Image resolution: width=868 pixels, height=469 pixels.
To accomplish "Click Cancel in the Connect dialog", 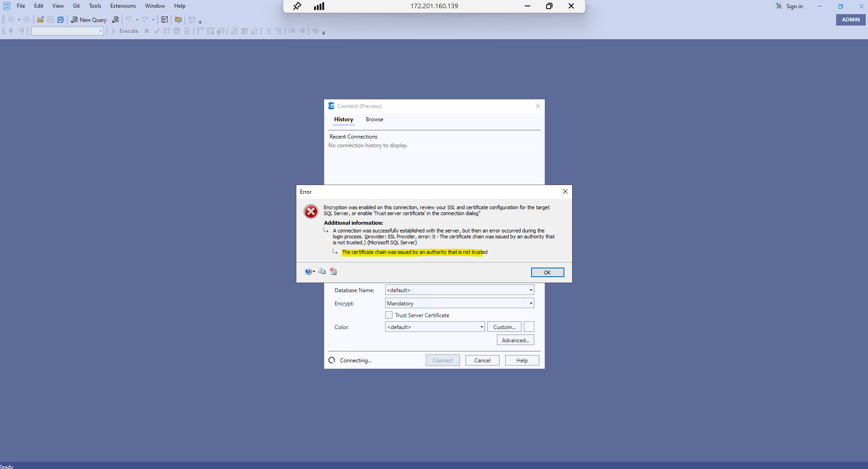I will (x=482, y=360).
